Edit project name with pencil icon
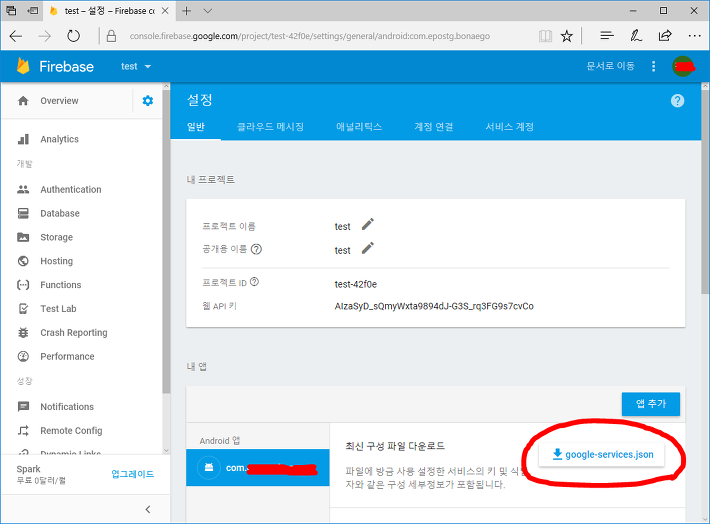 (x=368, y=224)
